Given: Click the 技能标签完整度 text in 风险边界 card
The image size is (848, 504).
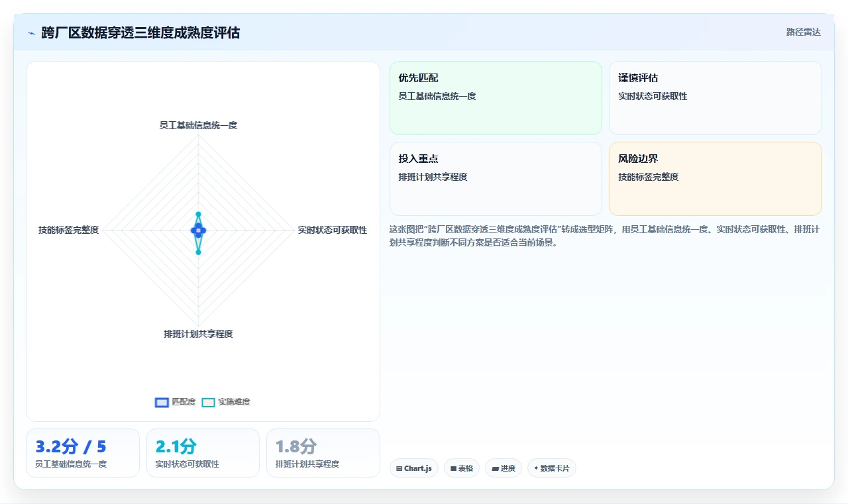Looking at the screenshot, I should coord(648,177).
